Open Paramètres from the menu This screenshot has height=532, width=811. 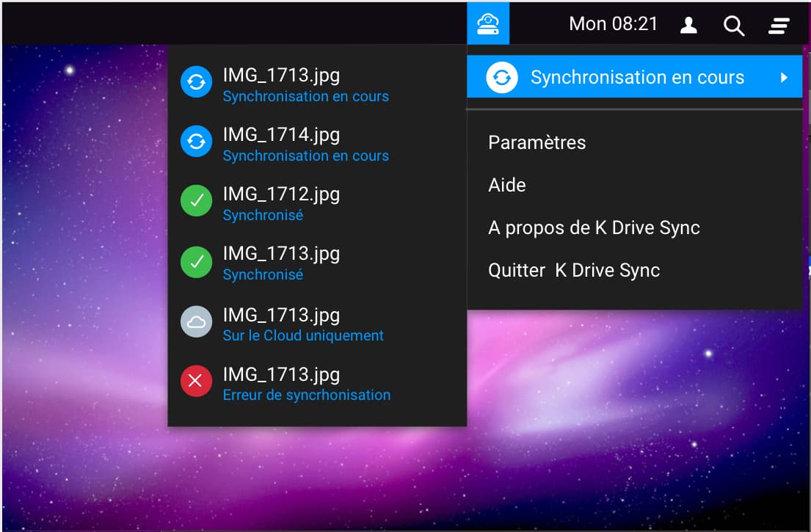tap(537, 142)
